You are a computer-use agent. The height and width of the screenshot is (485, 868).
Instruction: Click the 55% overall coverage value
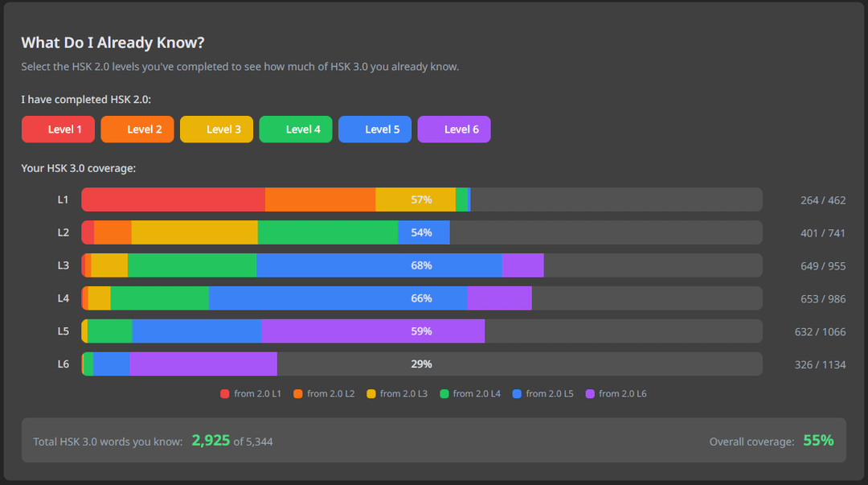[818, 441]
